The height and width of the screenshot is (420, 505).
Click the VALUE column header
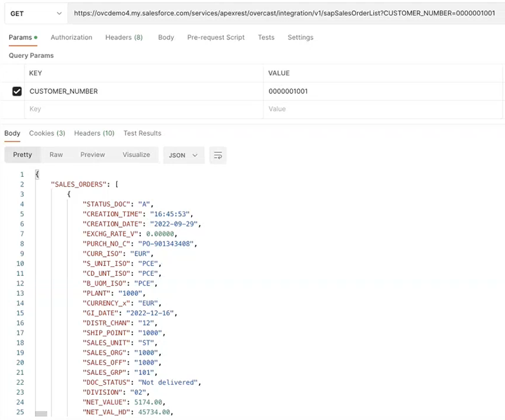point(279,73)
